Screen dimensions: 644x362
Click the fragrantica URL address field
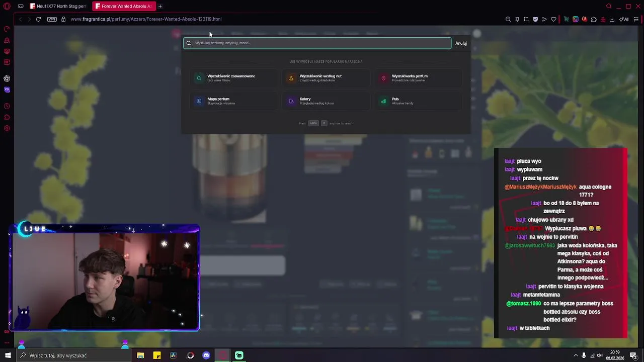(x=146, y=19)
